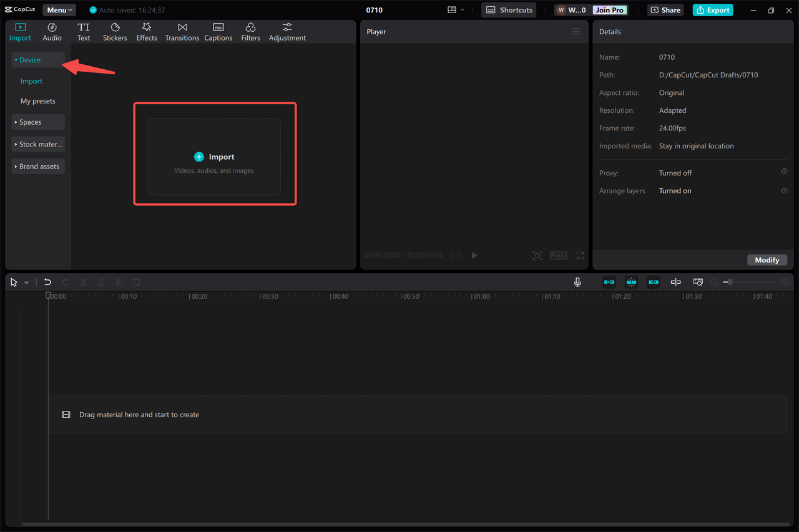Click the Export button
This screenshot has width=799, height=532.
coord(712,10)
